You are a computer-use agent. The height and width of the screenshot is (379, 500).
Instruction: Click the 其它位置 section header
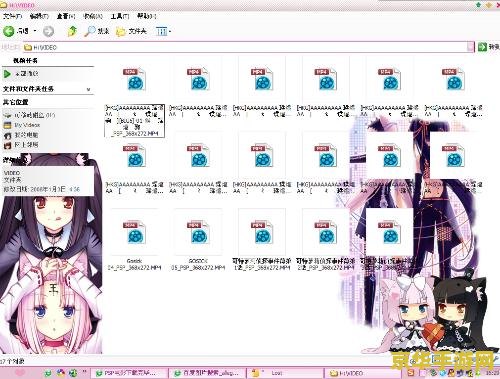click(x=15, y=102)
